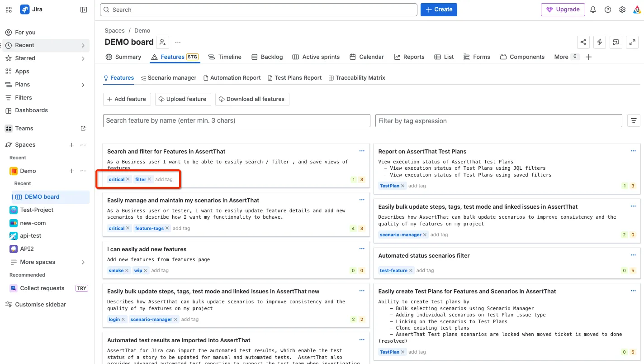
Task: Click the filter options icon beside tag filter
Action: point(634,120)
